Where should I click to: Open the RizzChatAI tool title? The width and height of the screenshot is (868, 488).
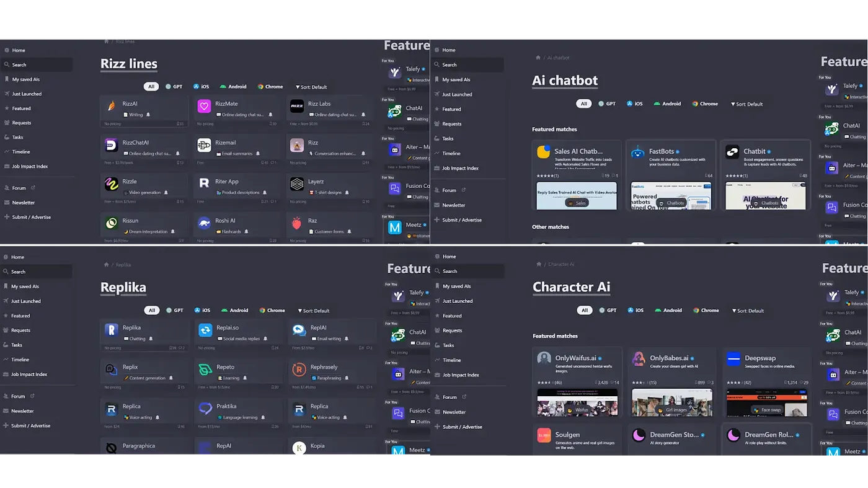click(136, 143)
